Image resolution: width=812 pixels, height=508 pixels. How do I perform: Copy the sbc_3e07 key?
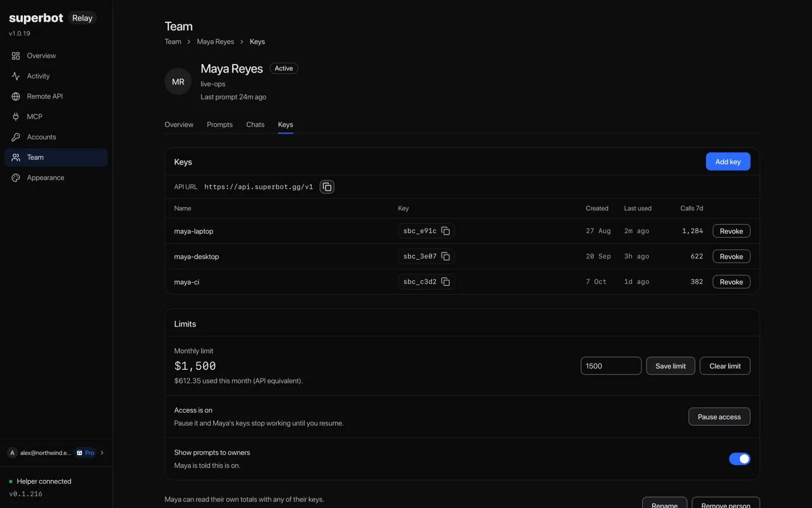[x=446, y=257]
